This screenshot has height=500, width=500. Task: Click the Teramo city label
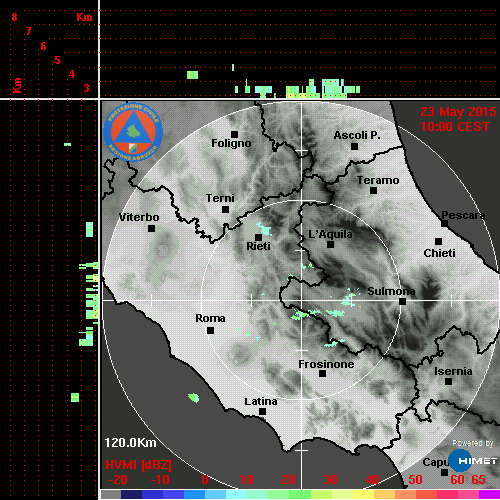[x=378, y=180]
